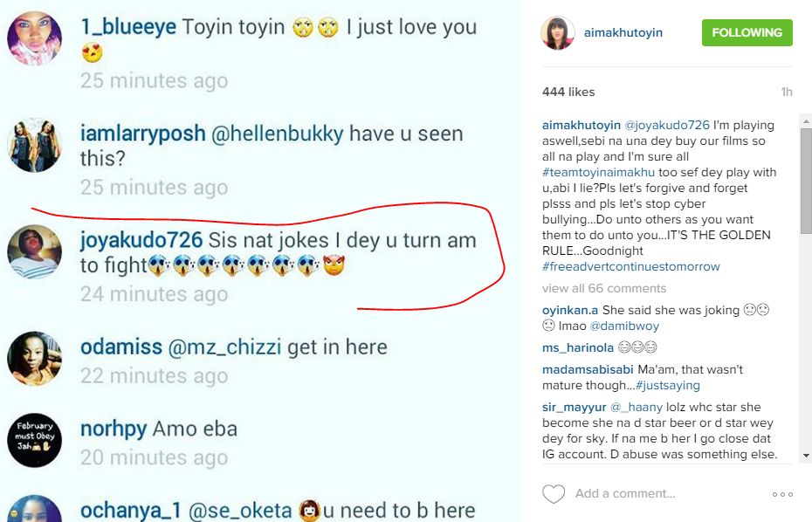Click iamlarryposh's profile avatar
Screen dimensions: 812x522
(33, 145)
